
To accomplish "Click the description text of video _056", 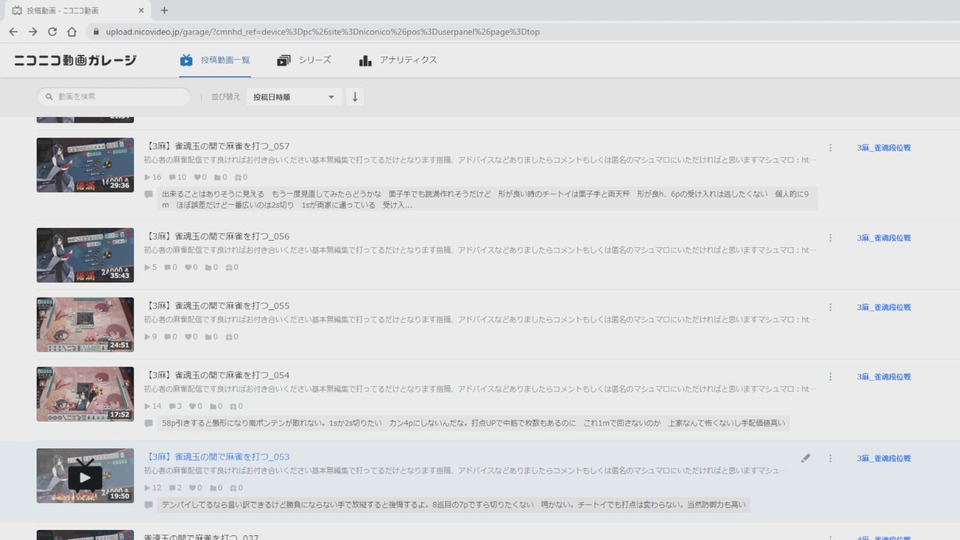I will coord(480,250).
